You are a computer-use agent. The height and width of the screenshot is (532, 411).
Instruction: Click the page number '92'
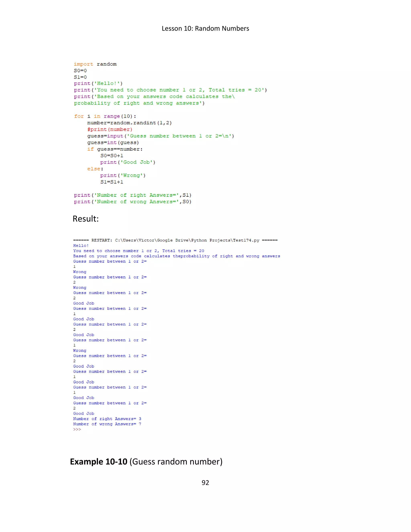[x=205, y=483]
